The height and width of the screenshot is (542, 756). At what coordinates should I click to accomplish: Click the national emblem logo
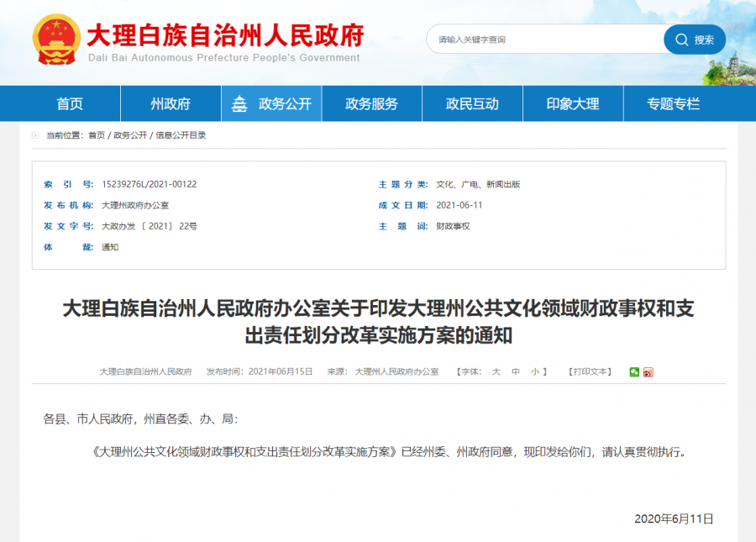click(x=56, y=39)
